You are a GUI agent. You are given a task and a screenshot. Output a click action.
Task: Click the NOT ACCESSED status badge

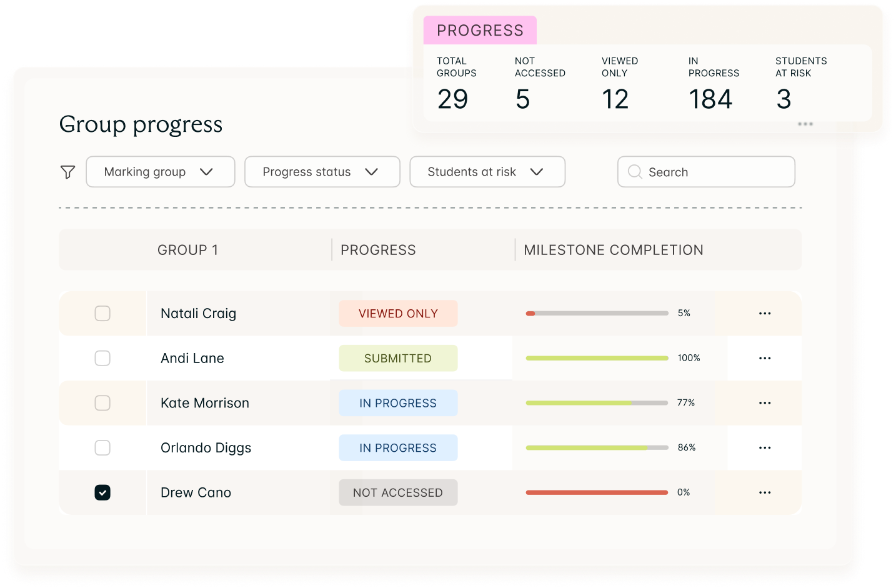(398, 492)
